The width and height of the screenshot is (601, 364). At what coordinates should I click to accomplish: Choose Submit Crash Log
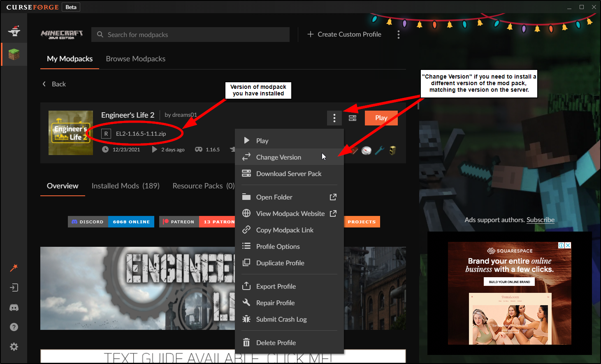point(289,319)
